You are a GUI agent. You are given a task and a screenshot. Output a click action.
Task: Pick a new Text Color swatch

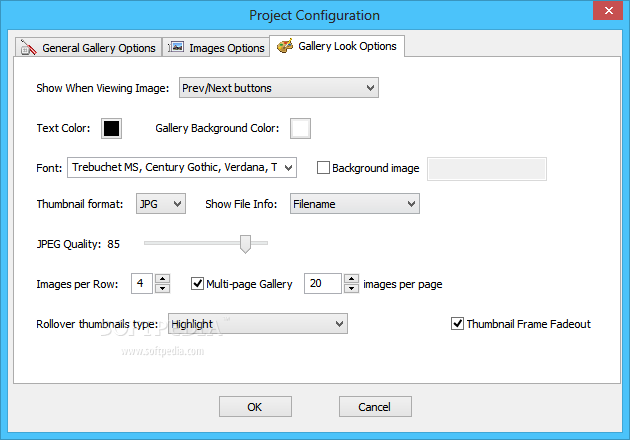point(111,128)
